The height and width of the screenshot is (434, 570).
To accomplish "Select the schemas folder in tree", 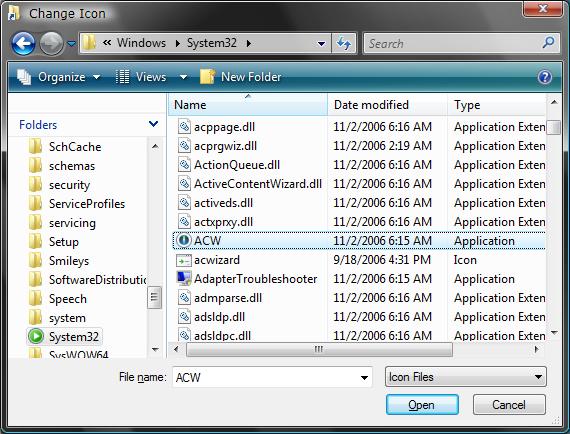I will pos(62,166).
